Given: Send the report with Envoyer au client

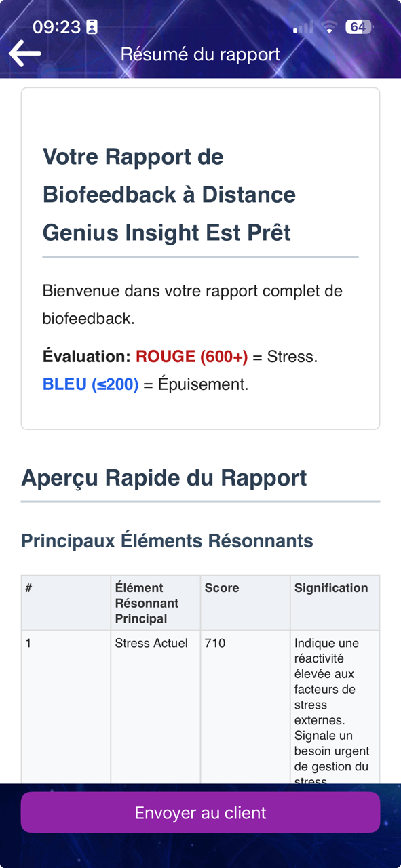Looking at the screenshot, I should tap(200, 812).
